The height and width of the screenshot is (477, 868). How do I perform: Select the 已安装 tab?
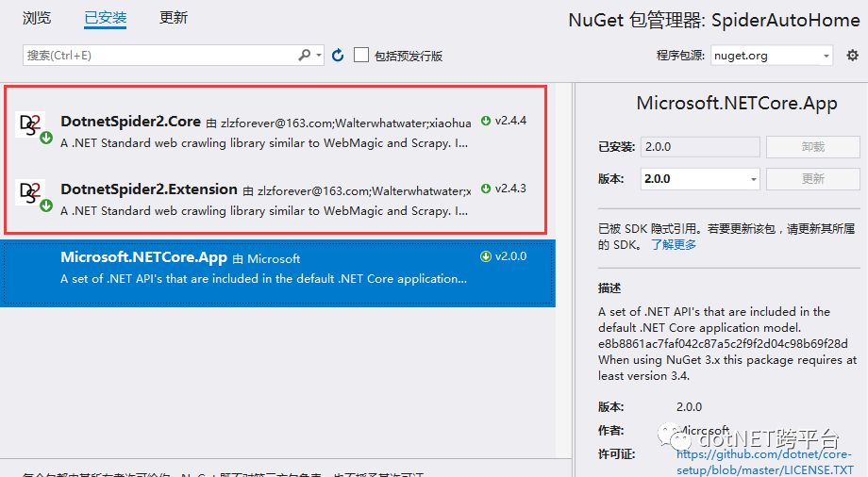[x=105, y=18]
